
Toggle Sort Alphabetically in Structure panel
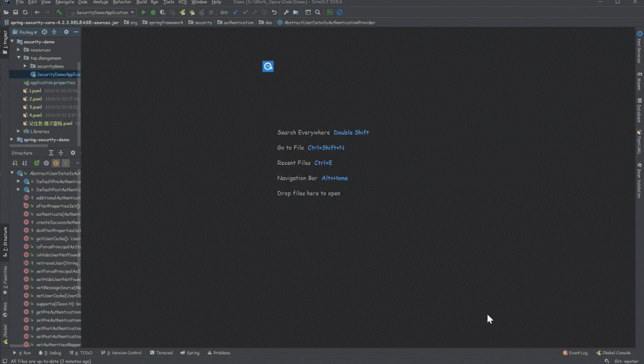click(24, 163)
